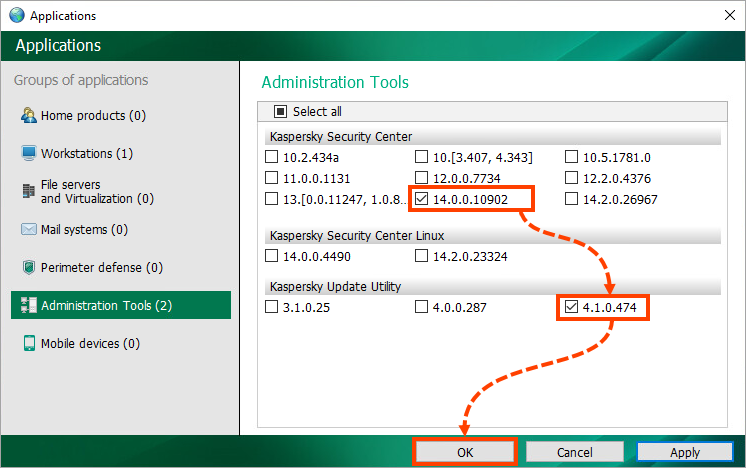746x468 pixels.
Task: Confirm selection with OK button
Action: 465,452
